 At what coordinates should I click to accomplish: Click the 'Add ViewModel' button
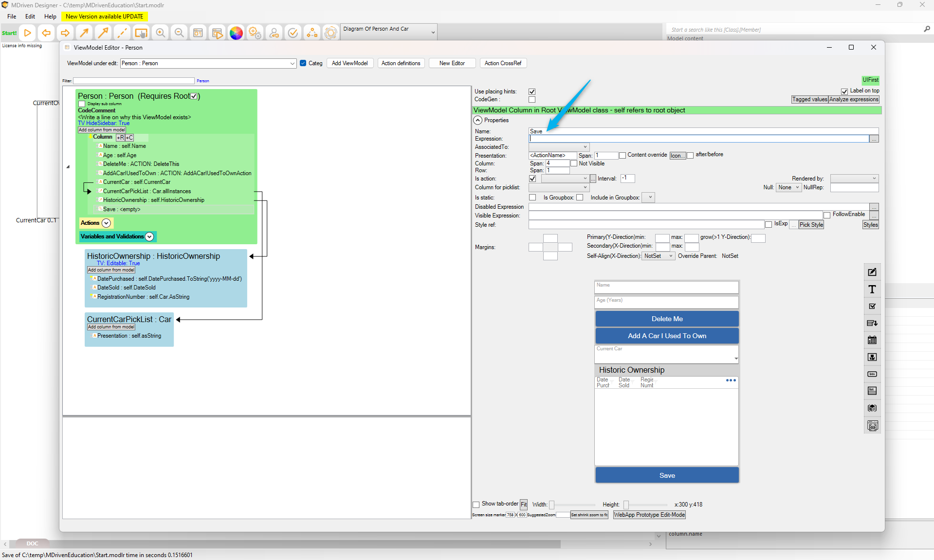pyautogui.click(x=349, y=63)
